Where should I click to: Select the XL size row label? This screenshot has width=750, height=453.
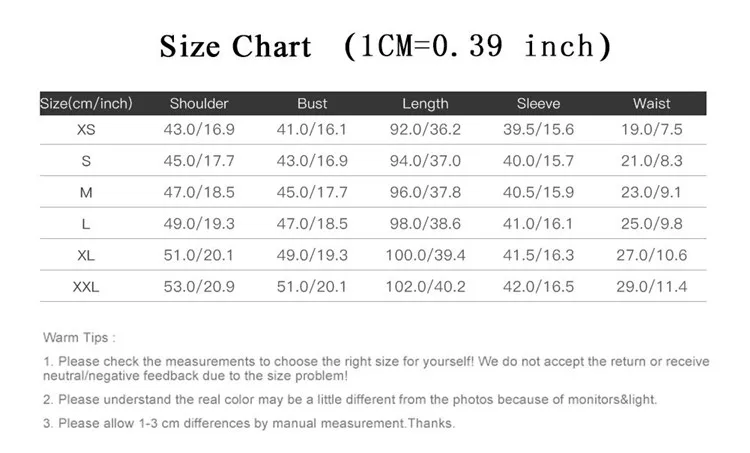pyautogui.click(x=86, y=255)
